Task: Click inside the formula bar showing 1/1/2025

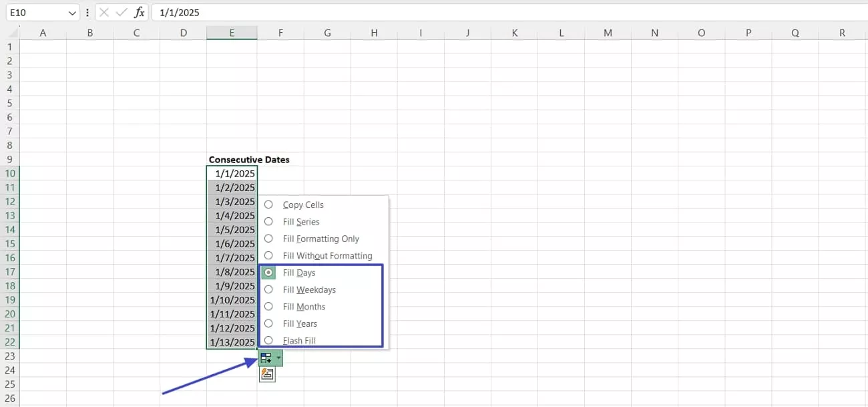Action: [200, 11]
